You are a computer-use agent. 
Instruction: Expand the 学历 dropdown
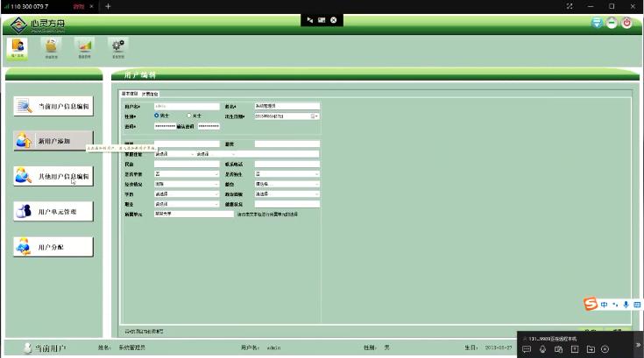pyautogui.click(x=216, y=193)
